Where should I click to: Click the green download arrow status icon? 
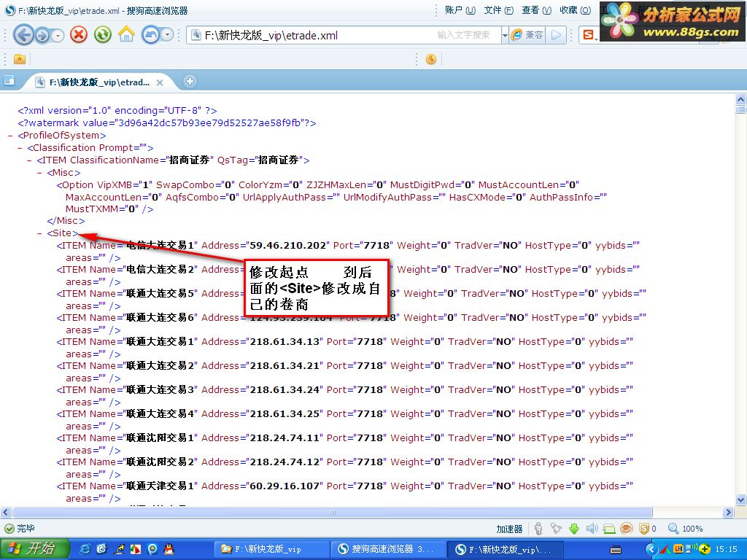click(x=574, y=529)
